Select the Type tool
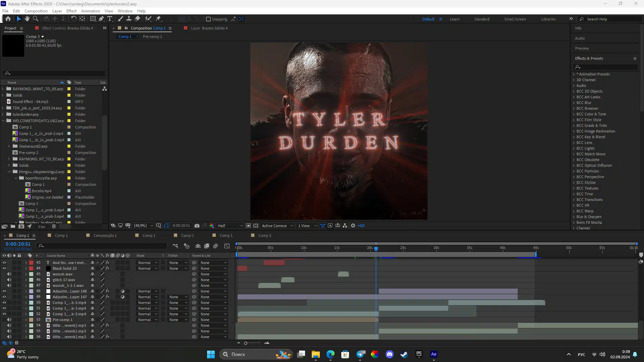644x362 pixels. [110, 19]
